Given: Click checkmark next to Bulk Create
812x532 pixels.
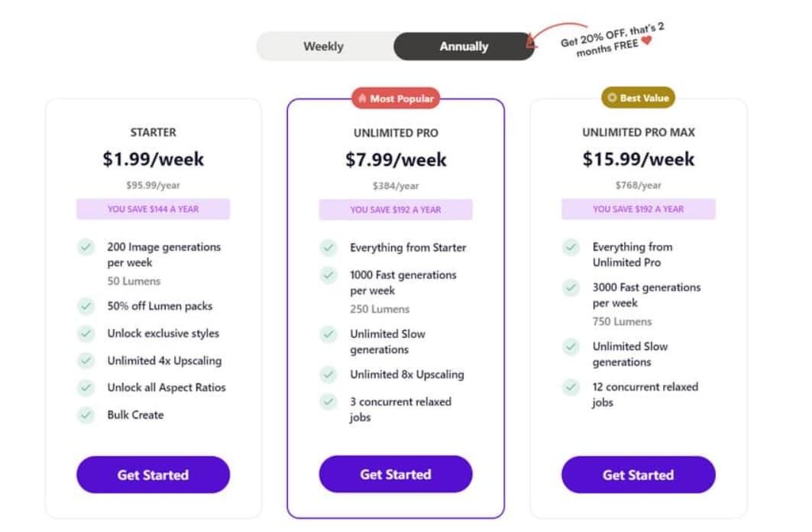Looking at the screenshot, I should (x=86, y=415).
